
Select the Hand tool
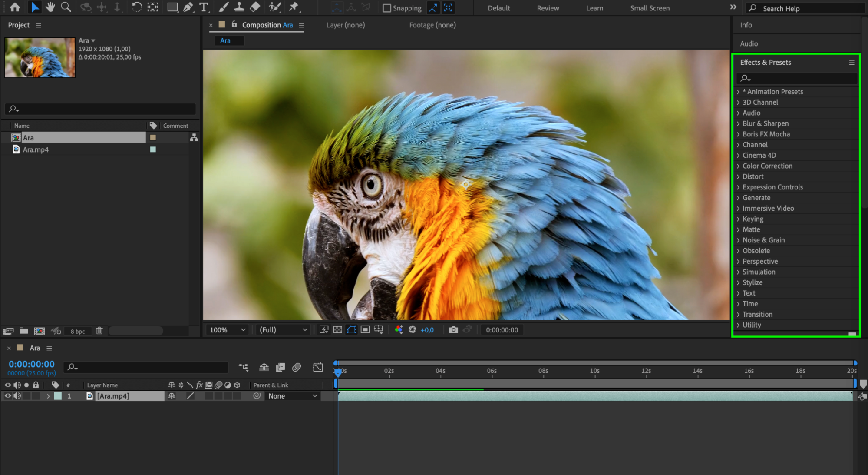pos(50,7)
